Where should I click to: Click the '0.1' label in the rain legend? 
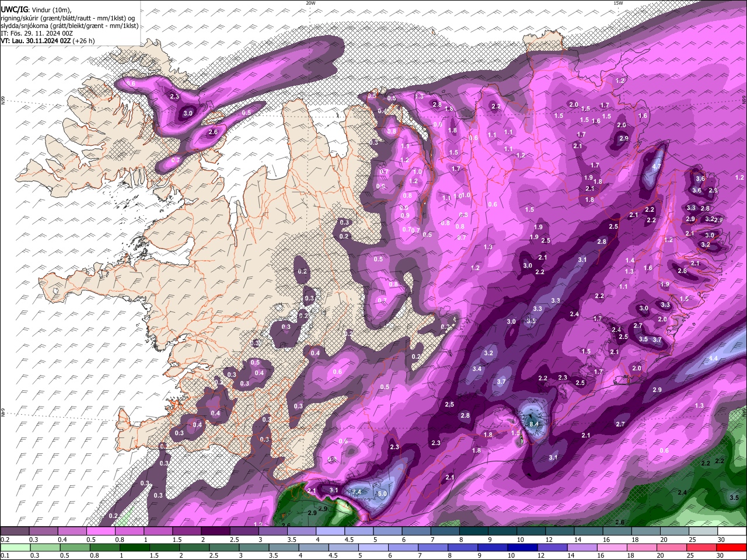[x=5, y=556]
